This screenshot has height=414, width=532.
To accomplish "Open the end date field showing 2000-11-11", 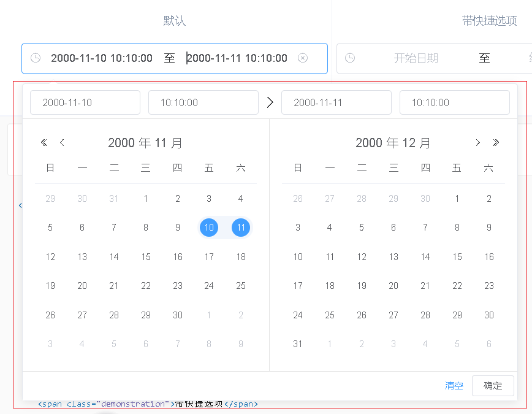I will coord(336,102).
